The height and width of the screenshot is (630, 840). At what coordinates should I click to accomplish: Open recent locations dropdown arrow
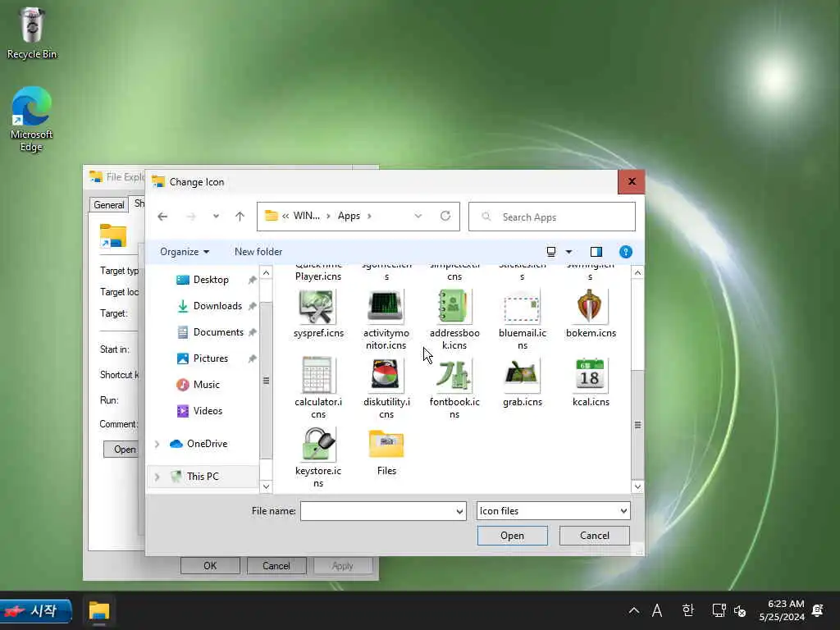coord(216,217)
